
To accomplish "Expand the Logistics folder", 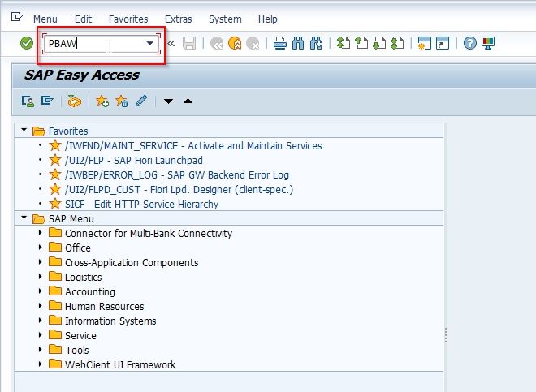I will tap(41, 277).
